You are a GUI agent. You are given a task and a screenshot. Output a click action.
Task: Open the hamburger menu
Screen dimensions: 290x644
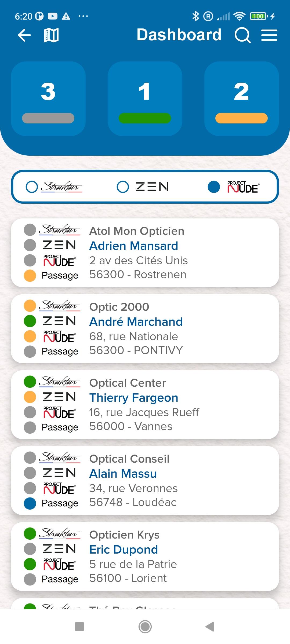pos(269,35)
